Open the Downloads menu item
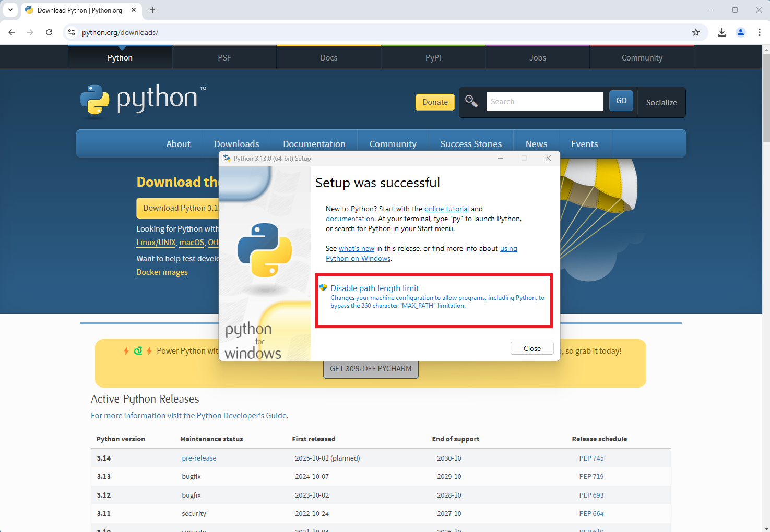The height and width of the screenshot is (532, 770). 236,144
